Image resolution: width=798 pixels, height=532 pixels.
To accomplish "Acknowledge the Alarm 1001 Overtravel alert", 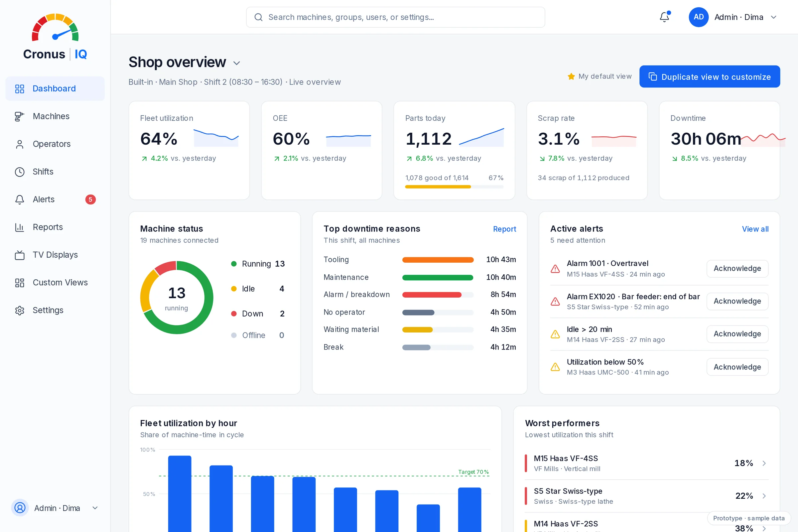I will (737, 269).
